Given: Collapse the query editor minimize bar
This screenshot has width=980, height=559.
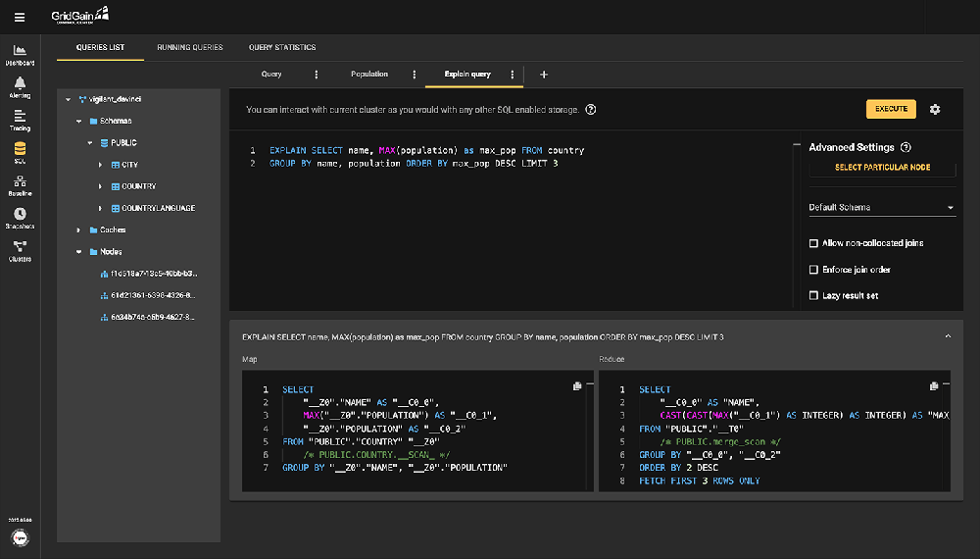Looking at the screenshot, I should [796, 144].
